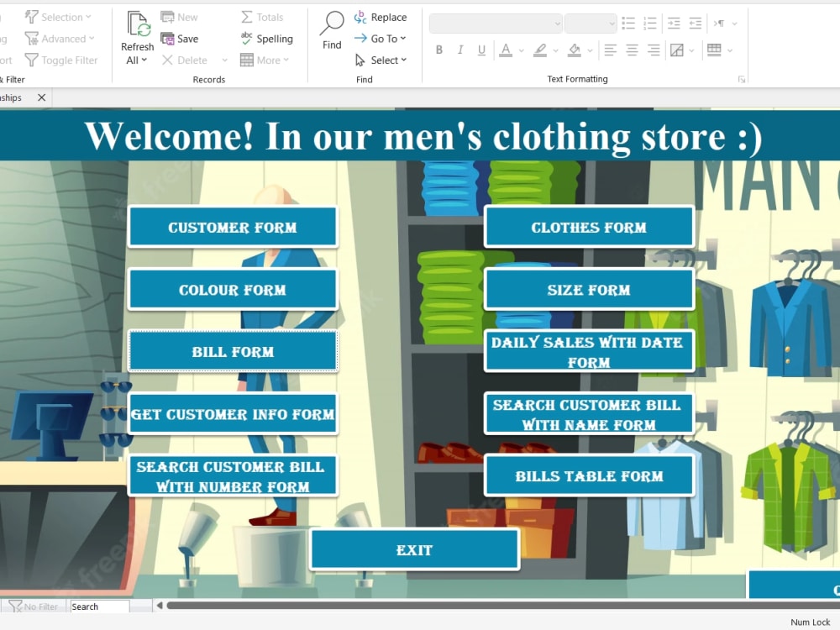
Task: Click the No Filter indicator
Action: [34, 606]
